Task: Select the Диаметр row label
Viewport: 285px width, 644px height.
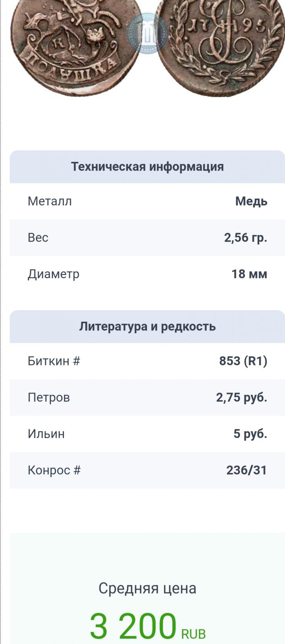Action: click(54, 274)
